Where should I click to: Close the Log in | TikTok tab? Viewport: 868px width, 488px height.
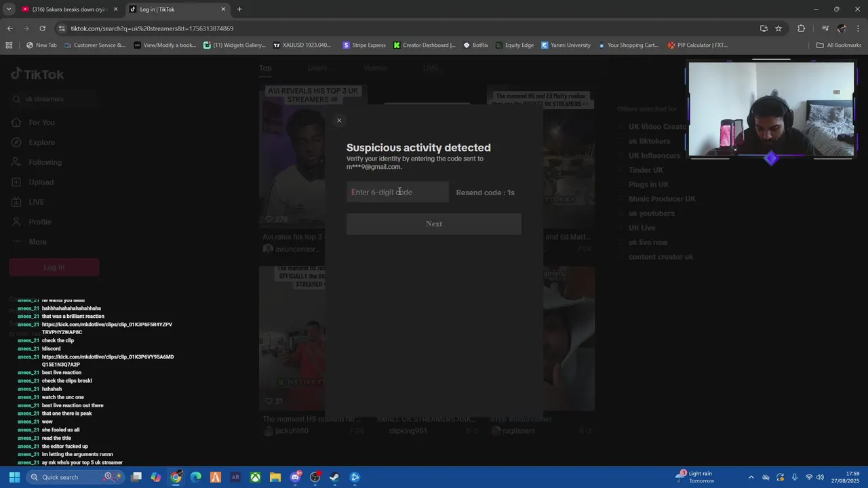[223, 9]
